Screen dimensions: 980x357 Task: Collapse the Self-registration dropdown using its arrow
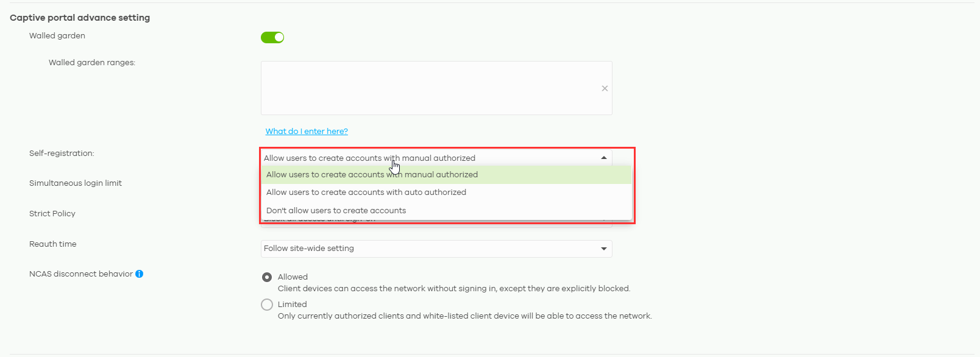click(603, 158)
